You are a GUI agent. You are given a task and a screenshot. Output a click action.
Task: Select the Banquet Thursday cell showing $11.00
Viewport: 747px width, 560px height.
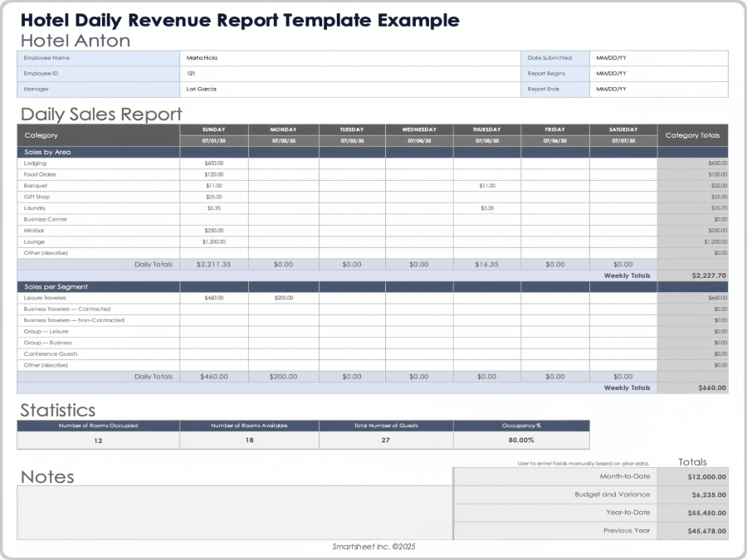[486, 185]
